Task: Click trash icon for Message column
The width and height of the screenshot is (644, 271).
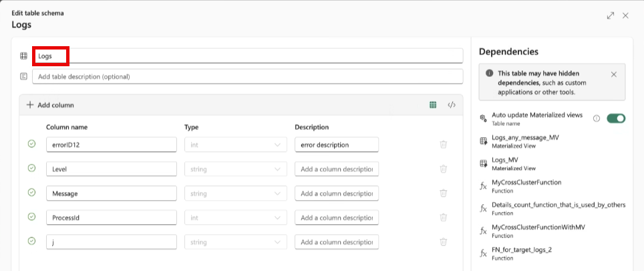Action: click(443, 193)
